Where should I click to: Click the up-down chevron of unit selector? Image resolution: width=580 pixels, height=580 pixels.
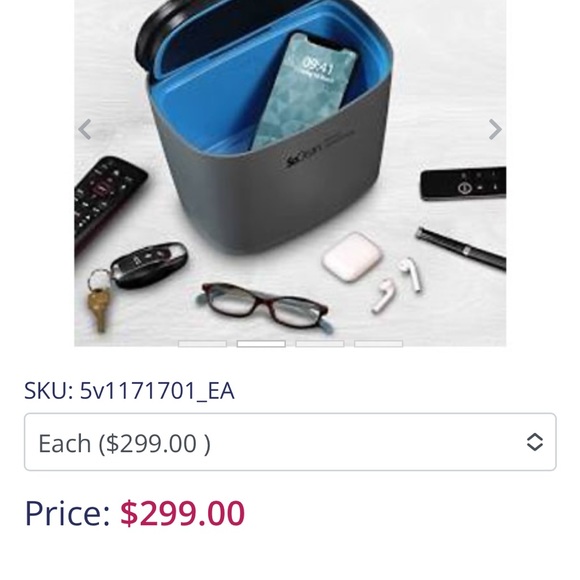535,442
